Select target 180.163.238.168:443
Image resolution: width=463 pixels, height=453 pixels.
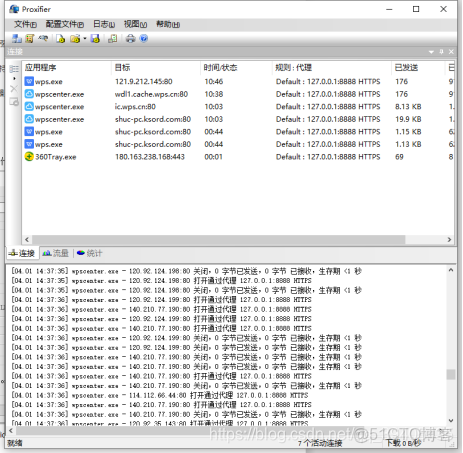point(150,157)
